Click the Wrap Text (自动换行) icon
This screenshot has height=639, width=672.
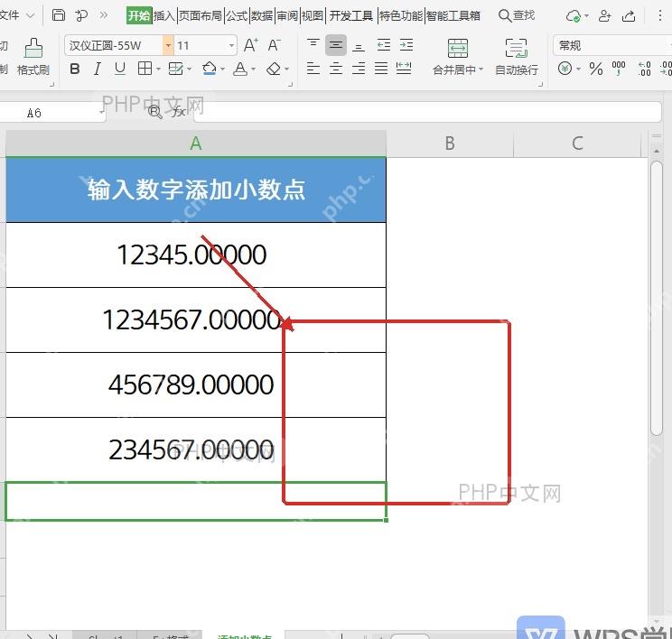point(516,48)
